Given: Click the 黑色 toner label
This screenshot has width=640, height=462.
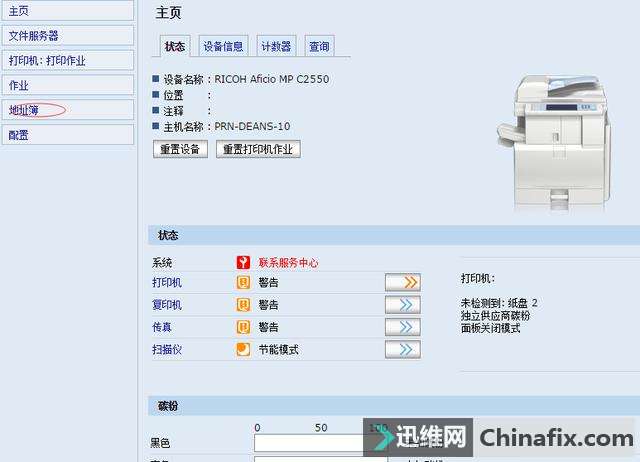Looking at the screenshot, I should click(x=160, y=443).
